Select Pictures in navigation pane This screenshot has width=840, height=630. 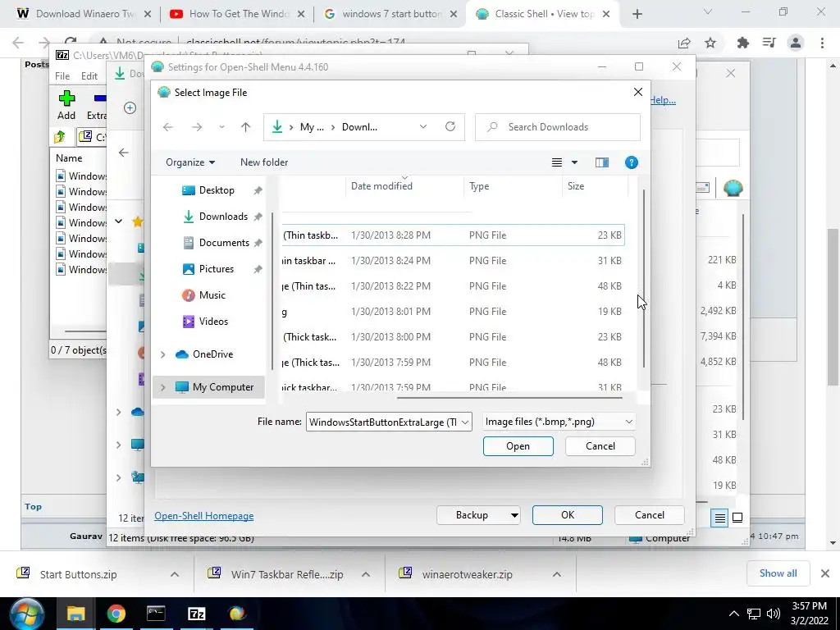(217, 269)
